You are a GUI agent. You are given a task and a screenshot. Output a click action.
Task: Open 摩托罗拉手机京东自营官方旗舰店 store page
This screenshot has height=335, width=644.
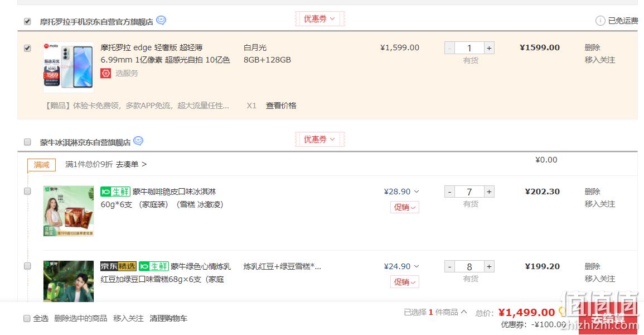coord(96,22)
